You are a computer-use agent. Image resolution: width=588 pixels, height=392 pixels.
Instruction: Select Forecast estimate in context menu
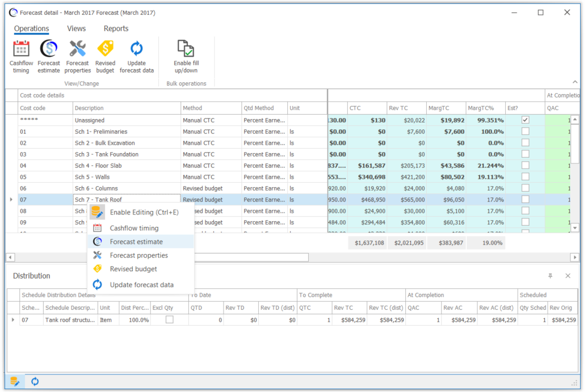coord(141,242)
